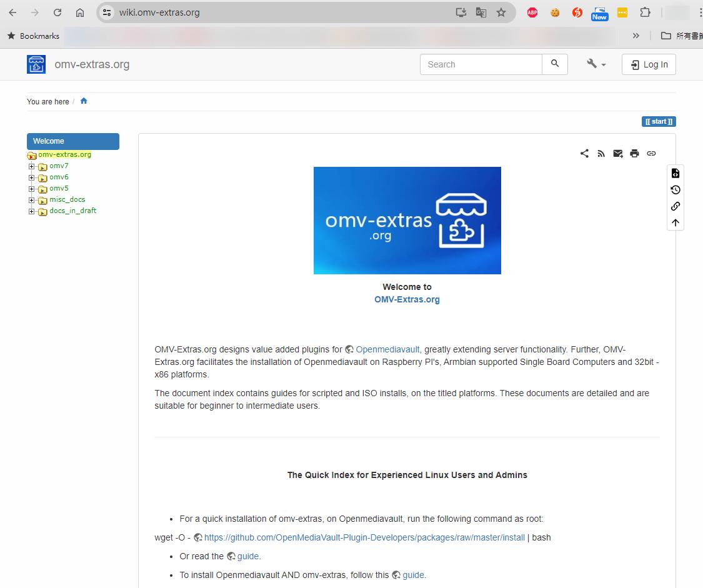Click the share icon above the article
The image size is (703, 588).
[x=584, y=153]
